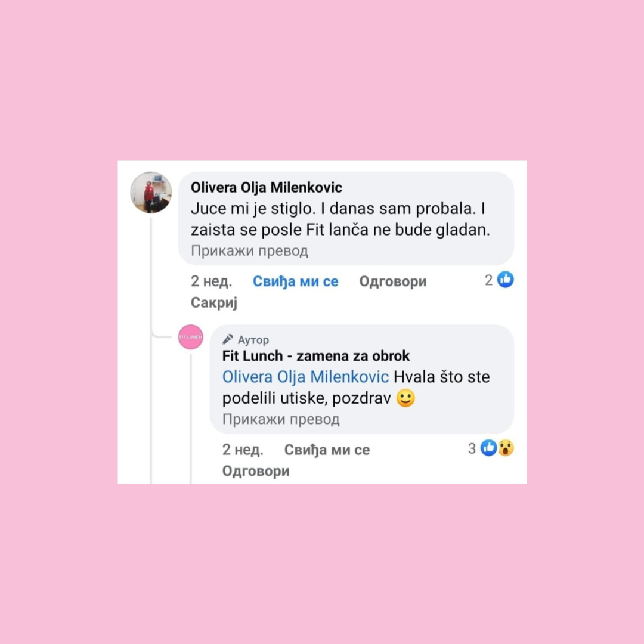This screenshot has height=644, width=644.
Task: Open the blue like reaction icon on Olivera's comment
Action: coord(505,280)
